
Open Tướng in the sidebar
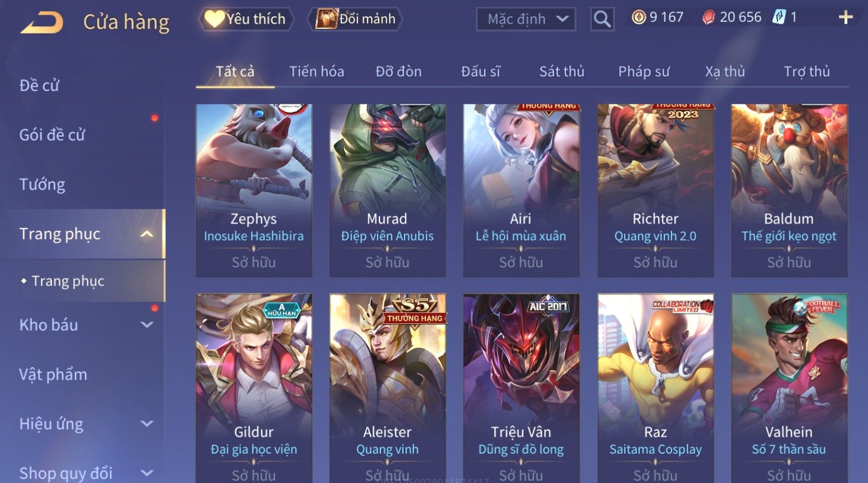42,184
